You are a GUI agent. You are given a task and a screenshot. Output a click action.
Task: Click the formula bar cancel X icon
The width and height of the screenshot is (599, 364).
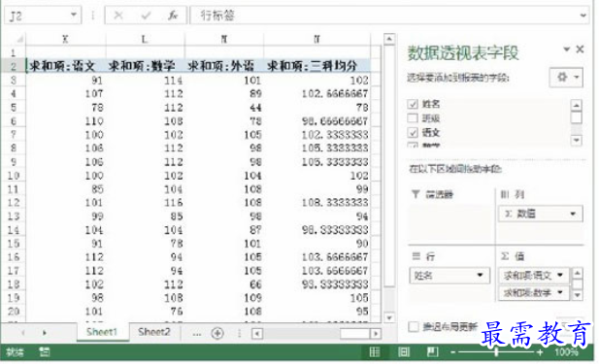pyautogui.click(x=118, y=16)
